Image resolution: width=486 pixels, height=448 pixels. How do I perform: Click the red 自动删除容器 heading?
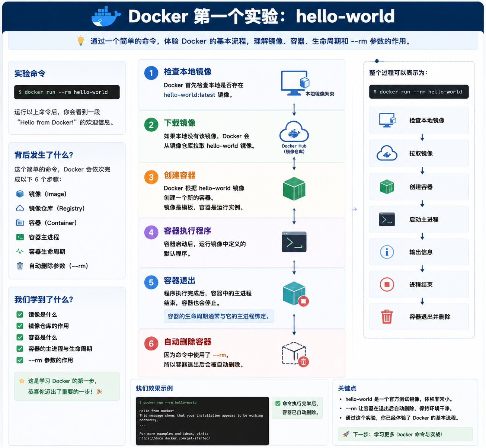coord(188,342)
